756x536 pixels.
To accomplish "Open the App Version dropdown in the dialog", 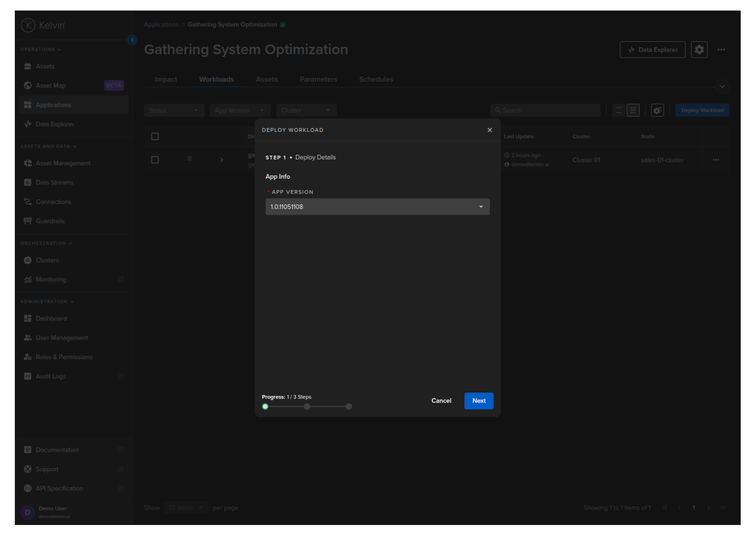I will pos(377,207).
